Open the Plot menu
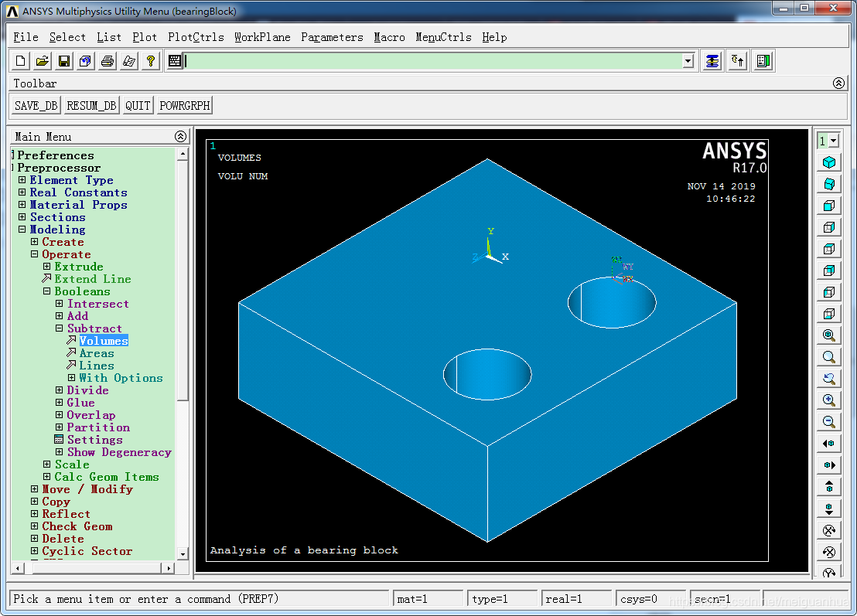857x616 pixels. point(145,37)
